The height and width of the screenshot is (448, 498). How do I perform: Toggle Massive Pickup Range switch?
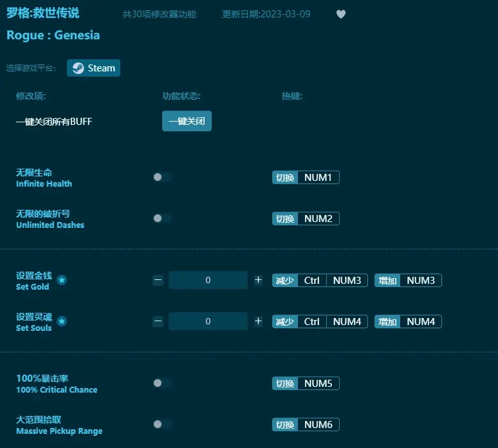coord(162,424)
